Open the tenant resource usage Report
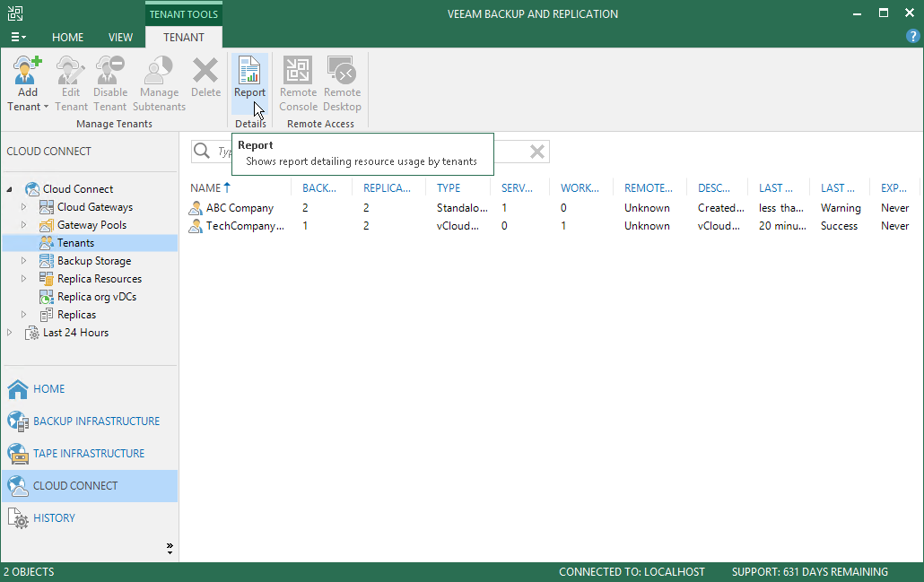The width and height of the screenshot is (924, 582). [250, 83]
